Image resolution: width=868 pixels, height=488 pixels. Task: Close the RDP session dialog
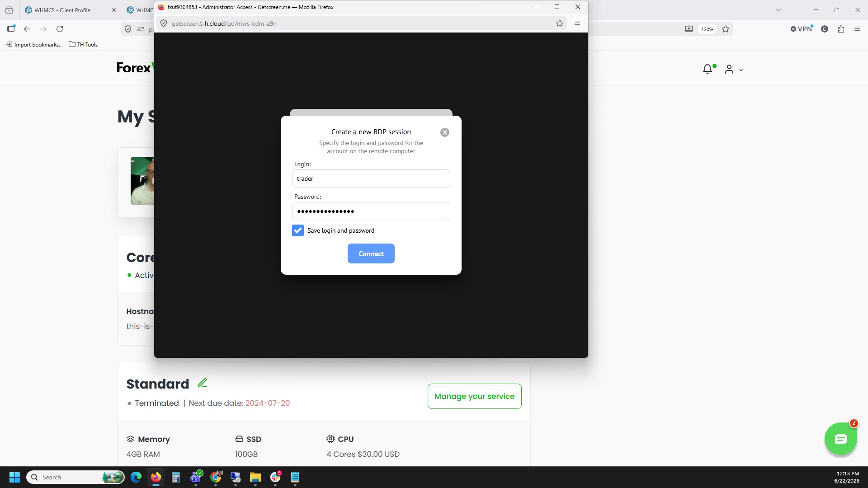[x=445, y=132]
